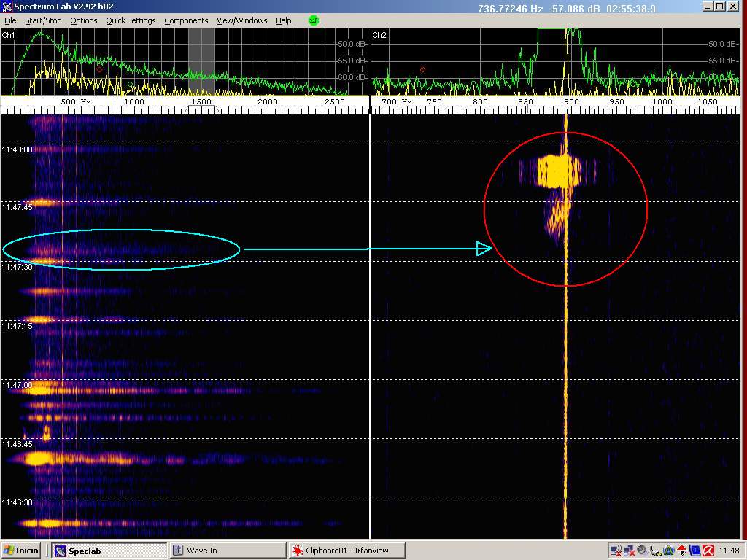747x560 pixels.
Task: Click the red diamond marker in Ch1 spectrum
Action: 100,69
